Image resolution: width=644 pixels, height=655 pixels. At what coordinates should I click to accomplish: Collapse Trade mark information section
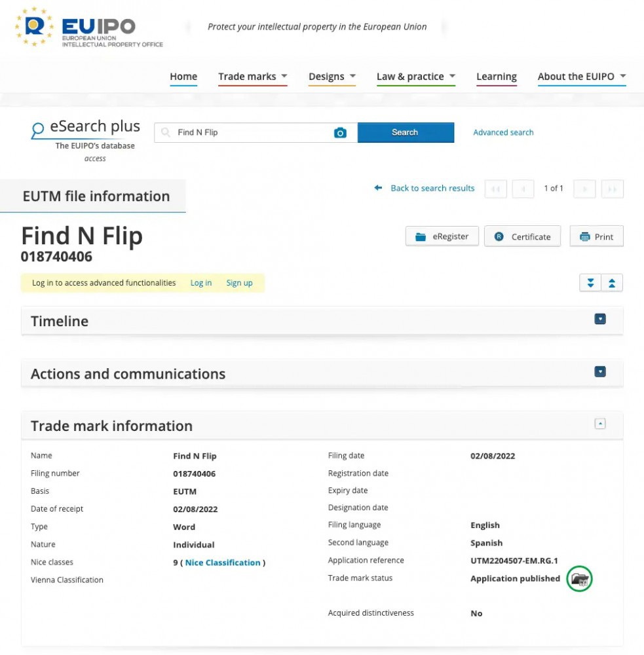tap(600, 424)
